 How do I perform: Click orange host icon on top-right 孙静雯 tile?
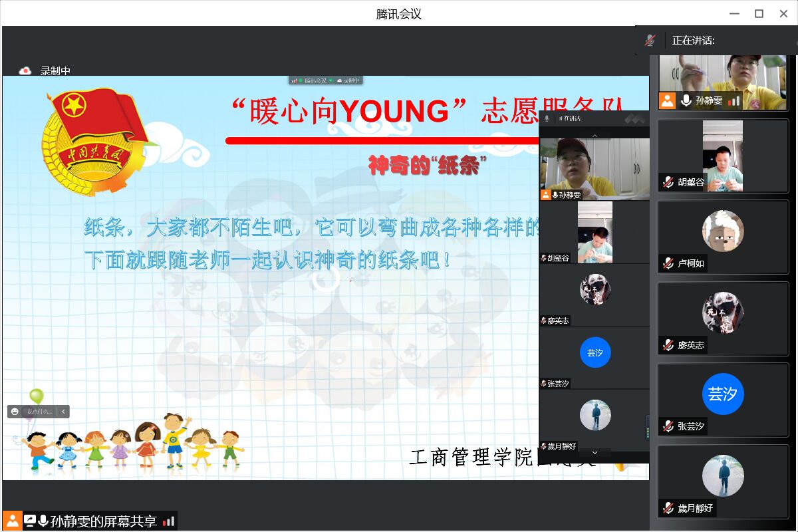(667, 100)
